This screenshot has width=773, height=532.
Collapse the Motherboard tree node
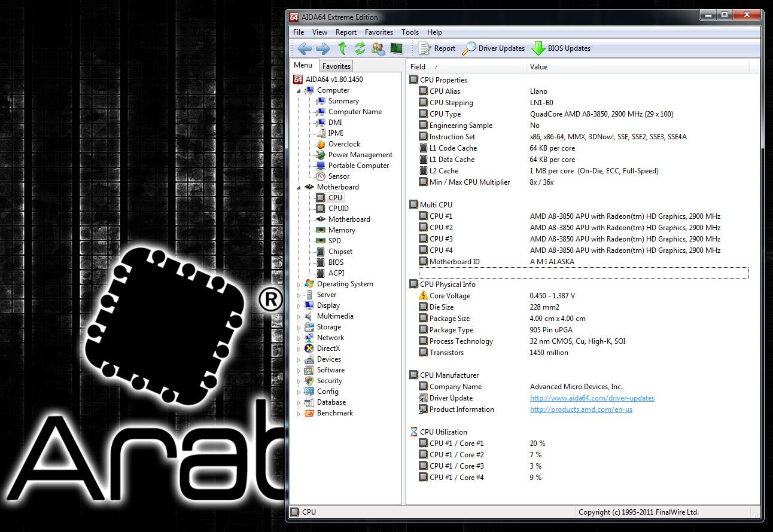pyautogui.click(x=299, y=188)
